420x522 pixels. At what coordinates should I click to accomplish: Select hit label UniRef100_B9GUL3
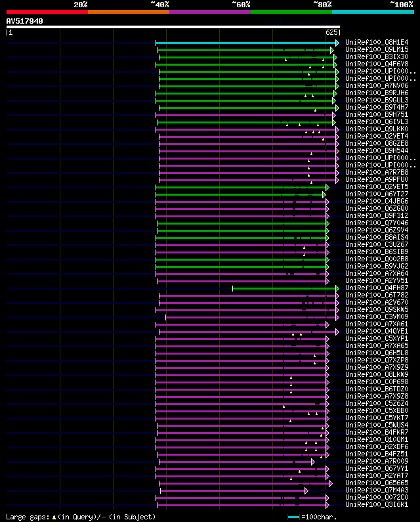point(377,100)
